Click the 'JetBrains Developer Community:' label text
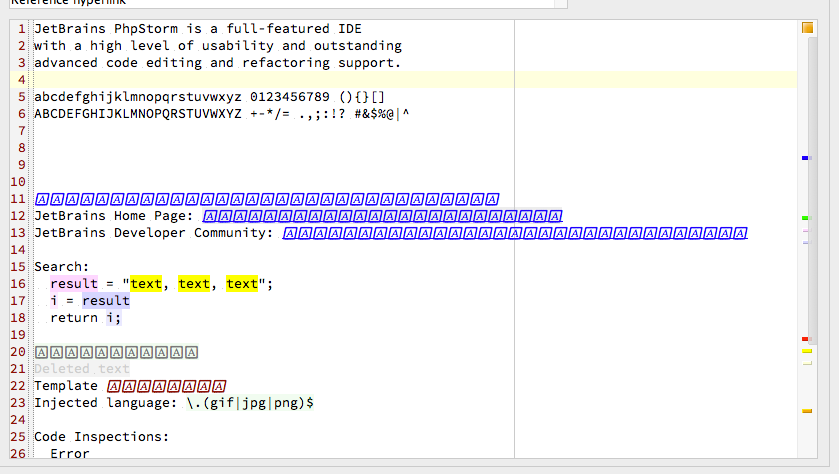The width and height of the screenshot is (839, 474). click(154, 233)
